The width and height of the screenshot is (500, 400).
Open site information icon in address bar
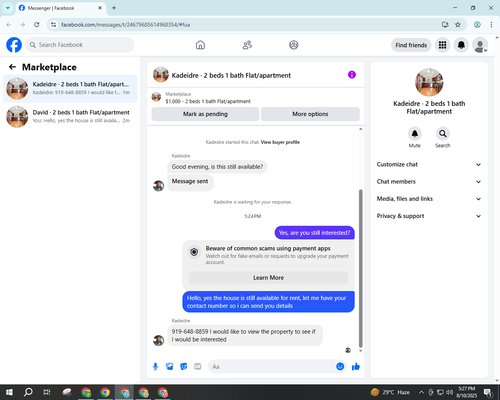coord(54,25)
